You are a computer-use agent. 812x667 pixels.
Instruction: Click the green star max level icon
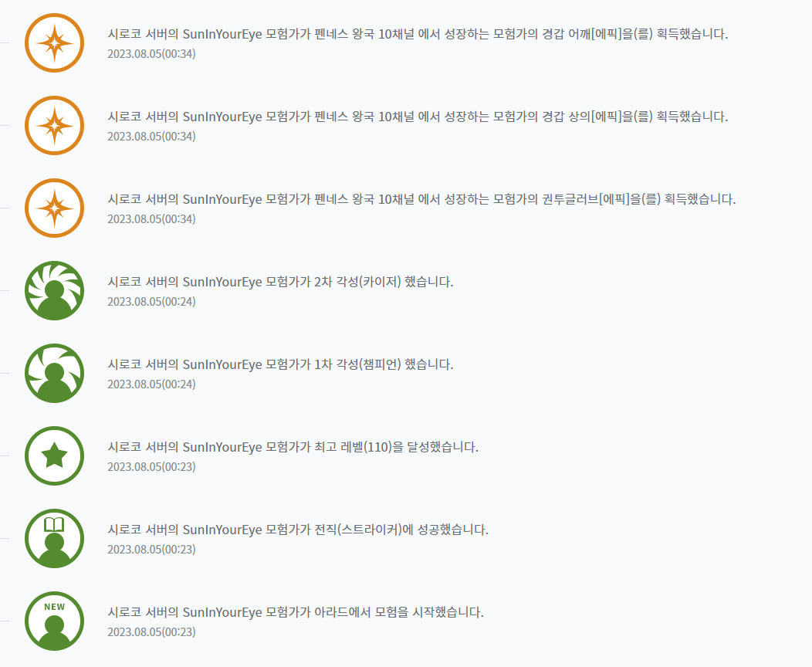pyautogui.click(x=54, y=455)
